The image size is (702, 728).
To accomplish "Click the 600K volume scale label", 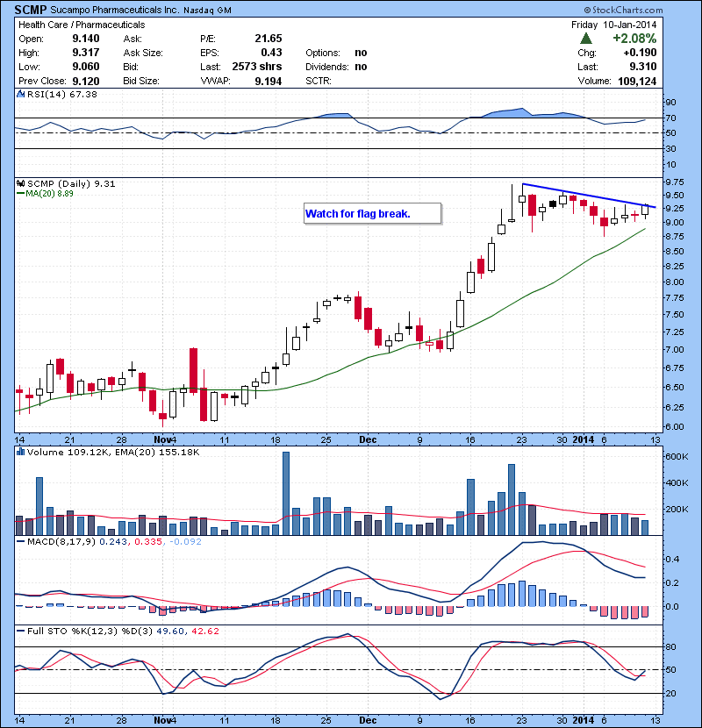I will point(677,456).
